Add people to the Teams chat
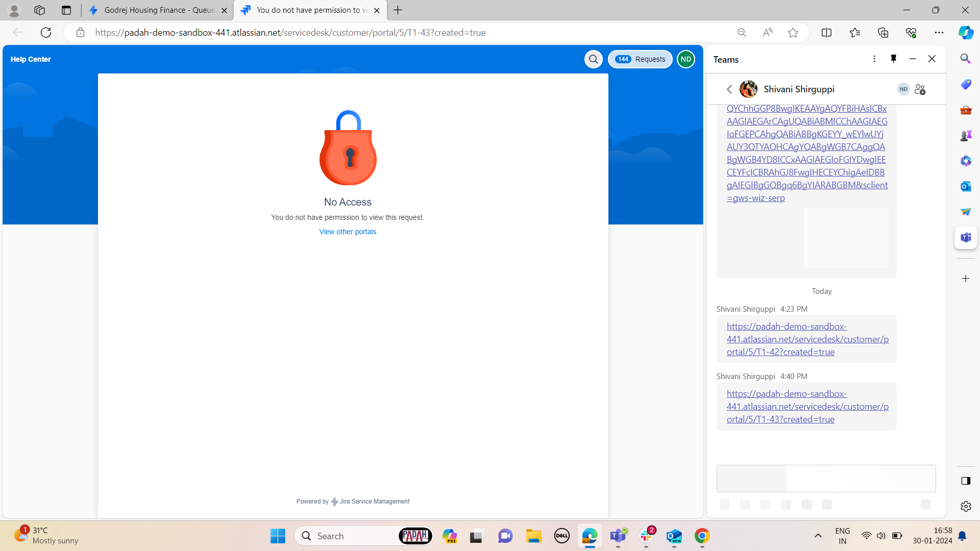This screenshot has width=980, height=551. click(920, 89)
